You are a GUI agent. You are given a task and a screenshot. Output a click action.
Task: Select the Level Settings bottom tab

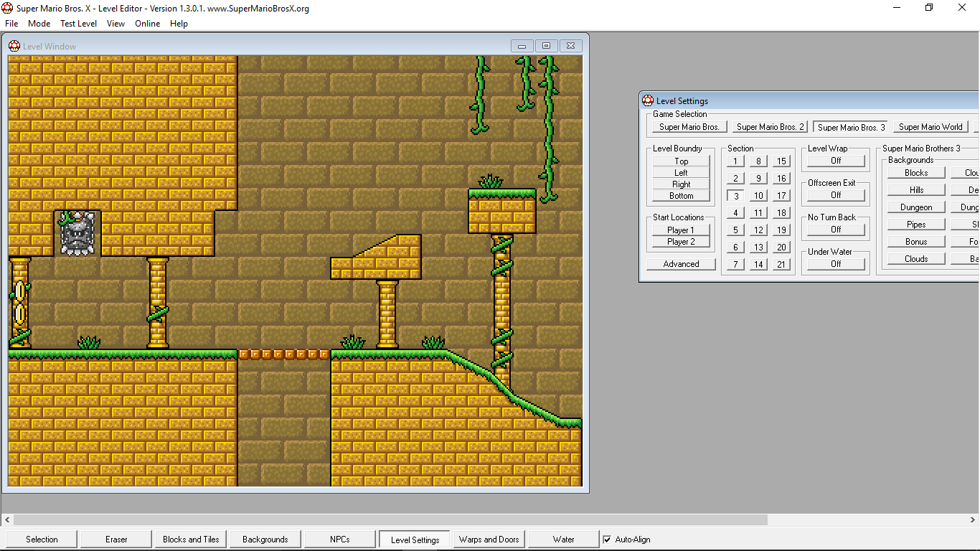point(415,540)
